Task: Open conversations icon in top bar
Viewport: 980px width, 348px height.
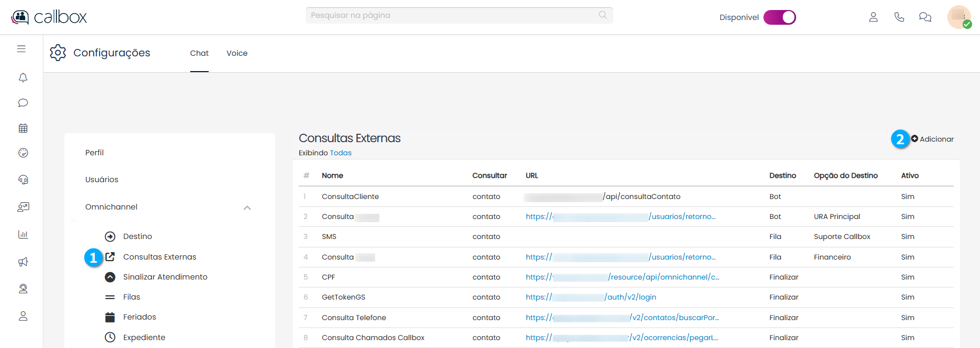Action: coord(925,17)
